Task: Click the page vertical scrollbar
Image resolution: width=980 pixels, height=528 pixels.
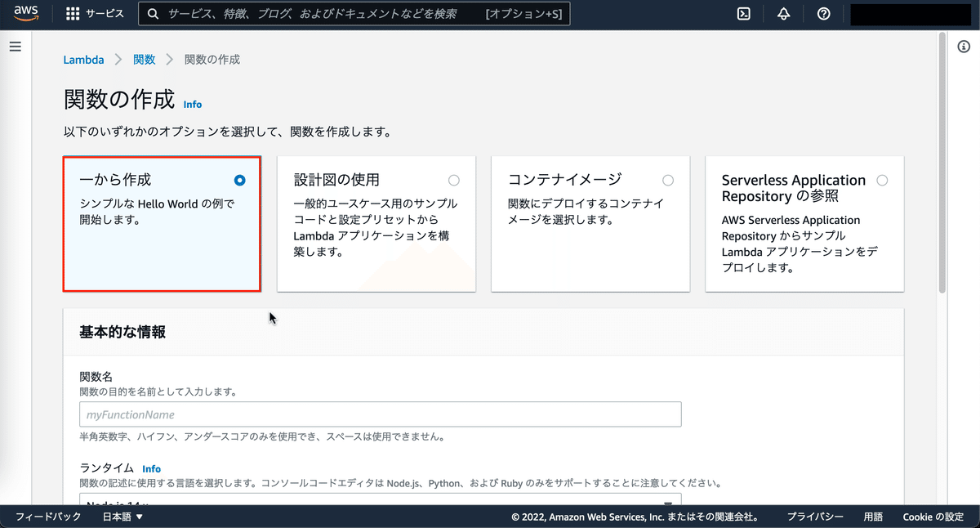Action: tap(942, 163)
